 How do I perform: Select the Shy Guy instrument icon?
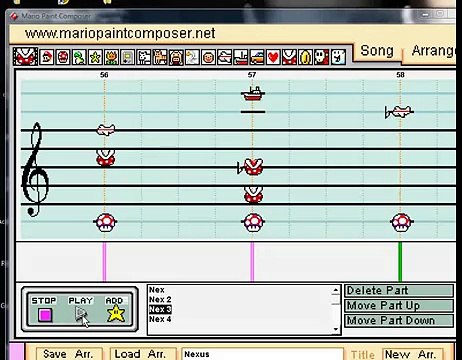point(322,57)
